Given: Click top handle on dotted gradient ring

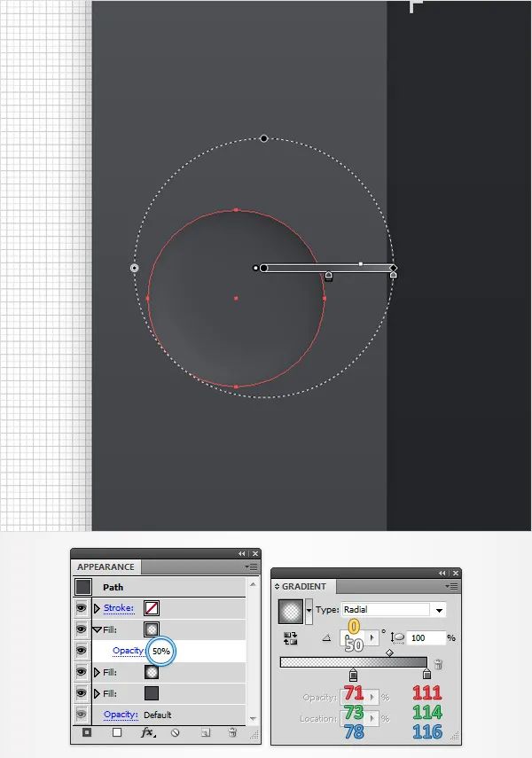Looking at the screenshot, I should tap(263, 138).
